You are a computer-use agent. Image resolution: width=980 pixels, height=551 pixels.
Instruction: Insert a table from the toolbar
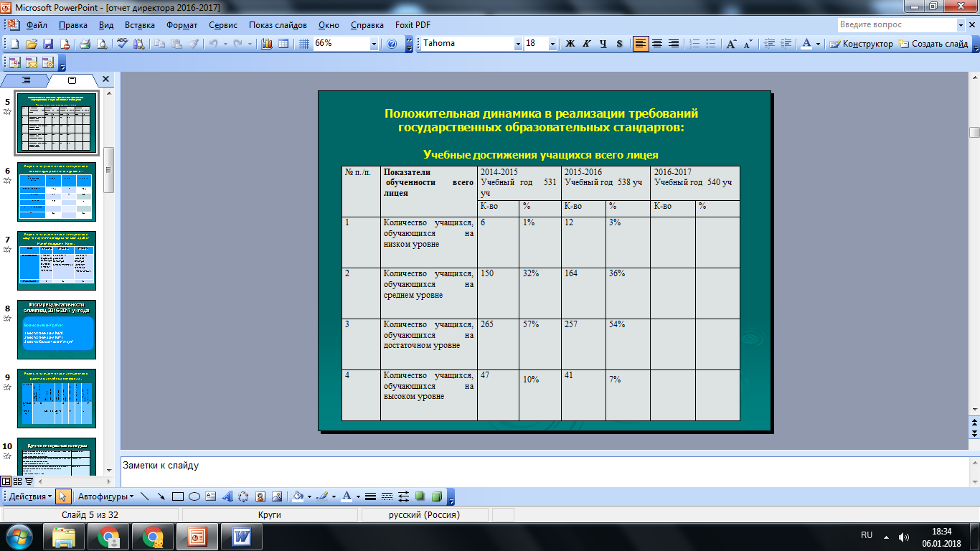coord(283,44)
